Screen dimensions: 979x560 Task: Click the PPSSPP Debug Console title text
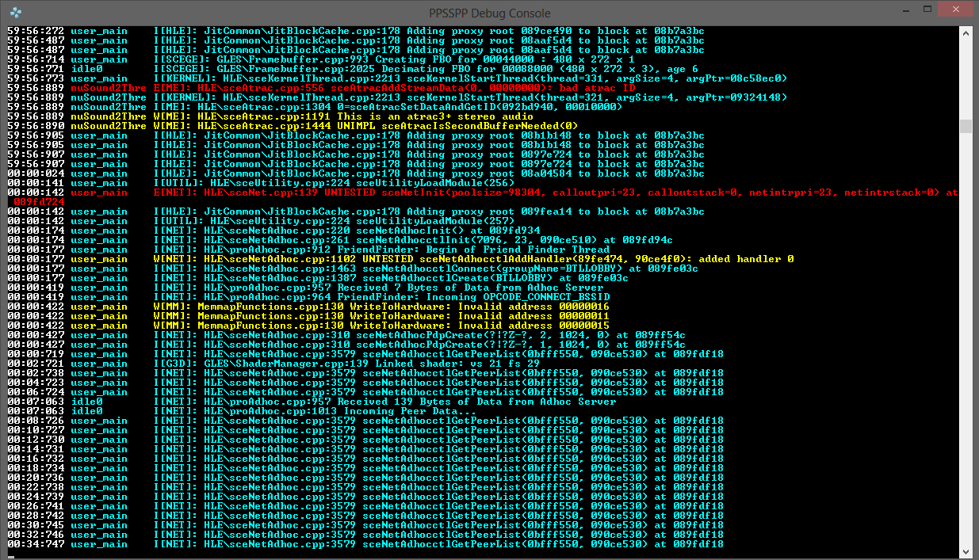[x=489, y=13]
